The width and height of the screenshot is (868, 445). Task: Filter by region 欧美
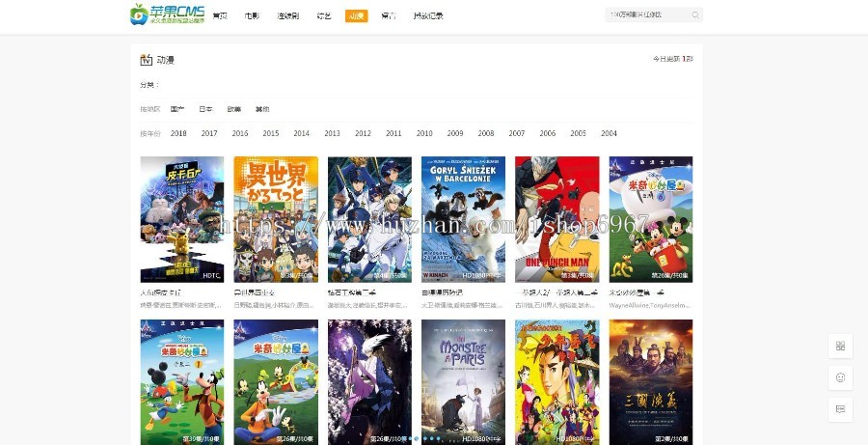pyautogui.click(x=234, y=109)
